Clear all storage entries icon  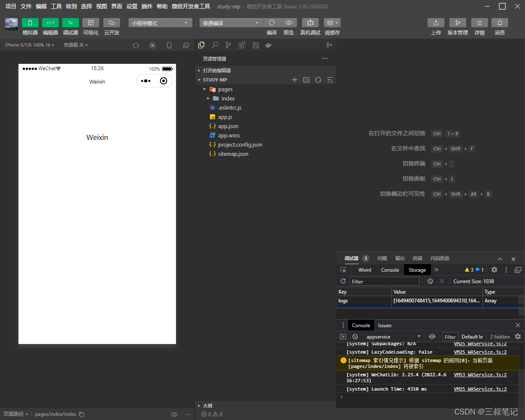(x=430, y=281)
